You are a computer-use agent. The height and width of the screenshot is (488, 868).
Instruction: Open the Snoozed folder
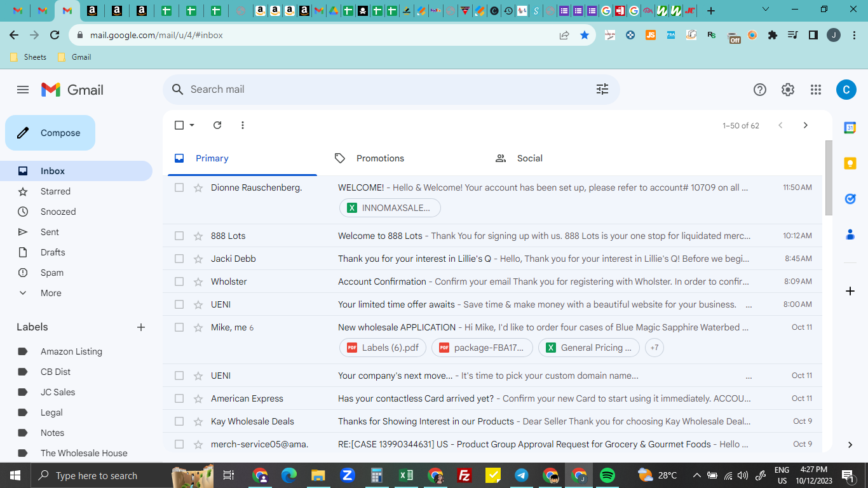(x=76, y=212)
